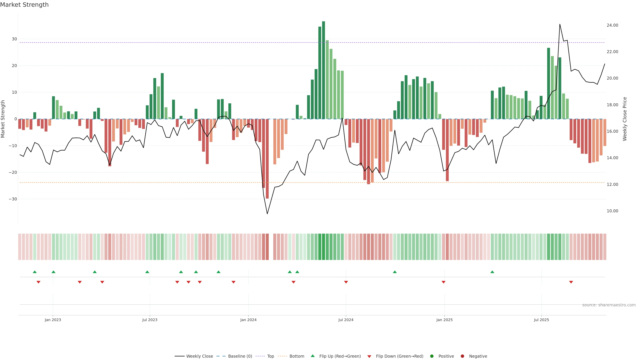Click darkest green cell in heatmap strip
The width and height of the screenshot is (644, 362).
click(324, 247)
